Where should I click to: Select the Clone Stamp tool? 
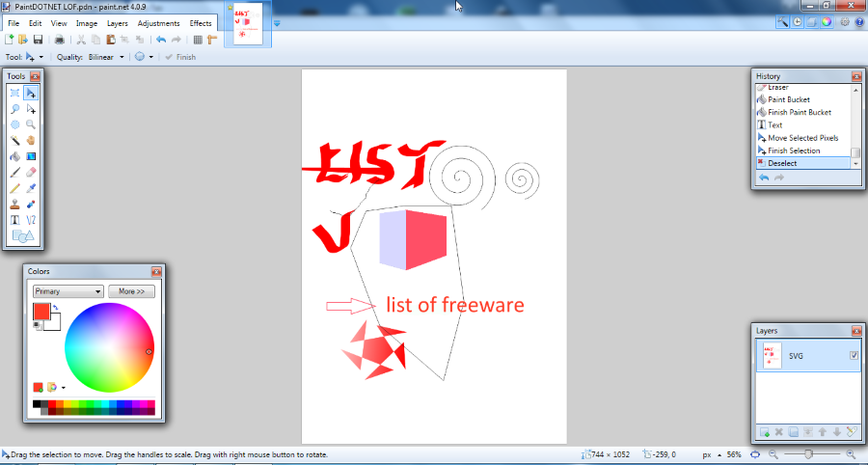(14, 205)
